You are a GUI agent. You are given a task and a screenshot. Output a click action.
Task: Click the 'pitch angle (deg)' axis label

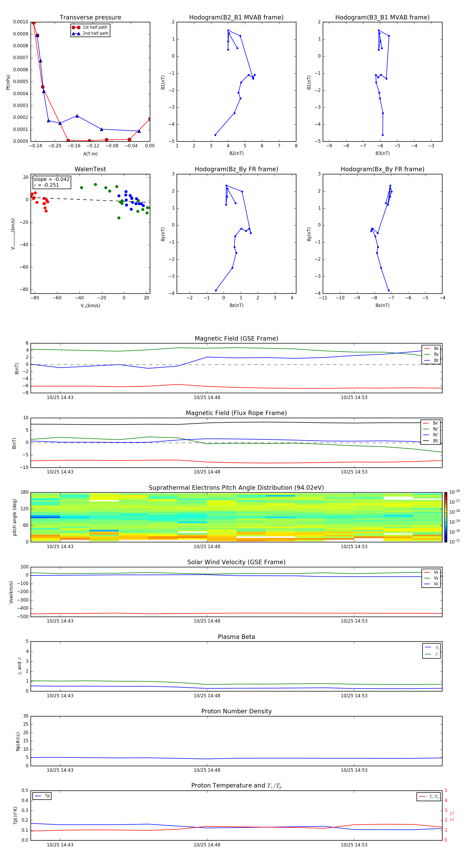pos(14,517)
